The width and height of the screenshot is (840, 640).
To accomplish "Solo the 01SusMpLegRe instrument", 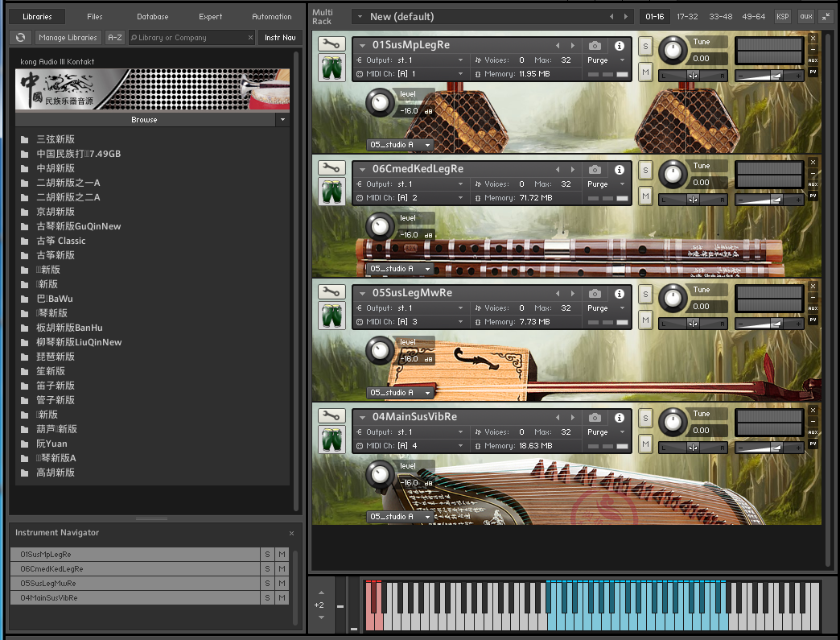I will tap(645, 46).
